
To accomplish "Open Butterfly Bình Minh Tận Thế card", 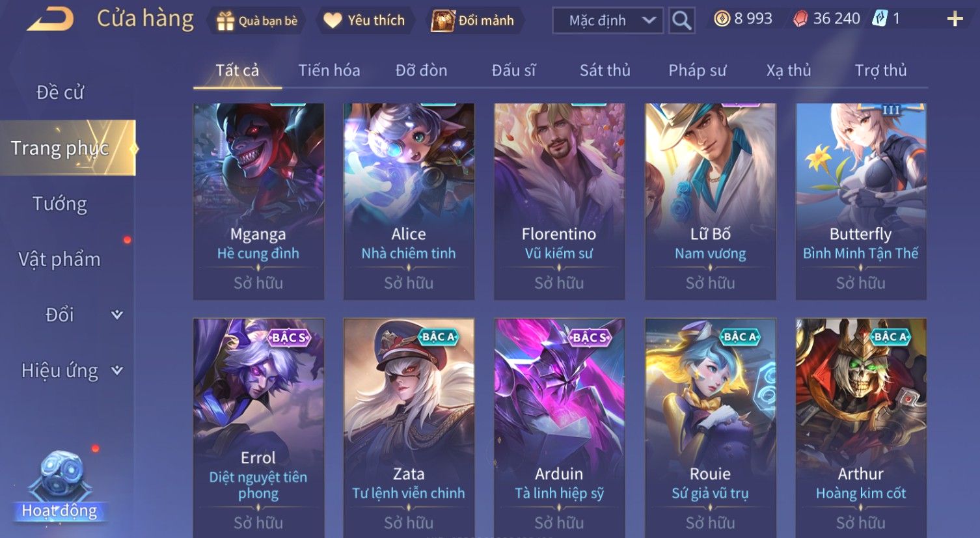I will (x=860, y=202).
